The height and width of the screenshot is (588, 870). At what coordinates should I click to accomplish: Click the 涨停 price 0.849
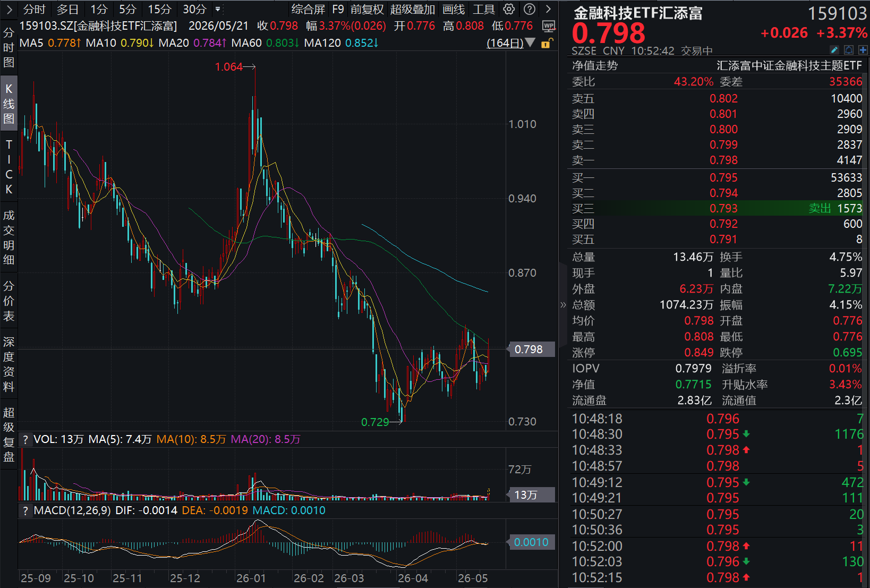(699, 352)
